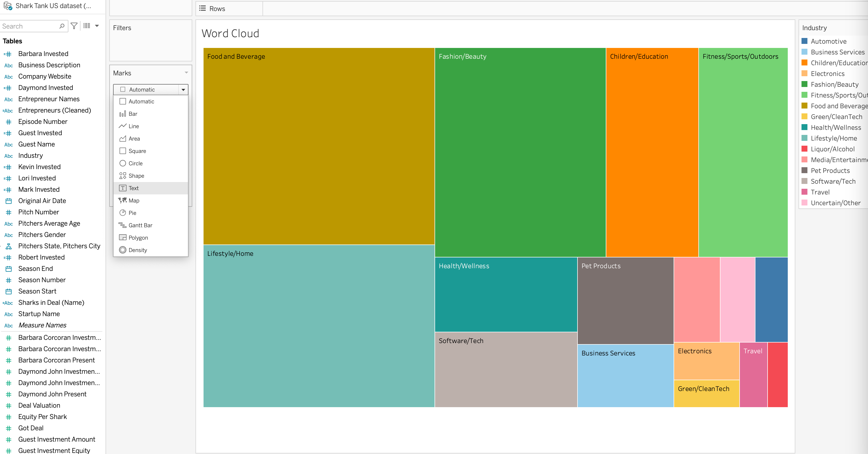Select the Map mark type
868x454 pixels.
tap(134, 201)
